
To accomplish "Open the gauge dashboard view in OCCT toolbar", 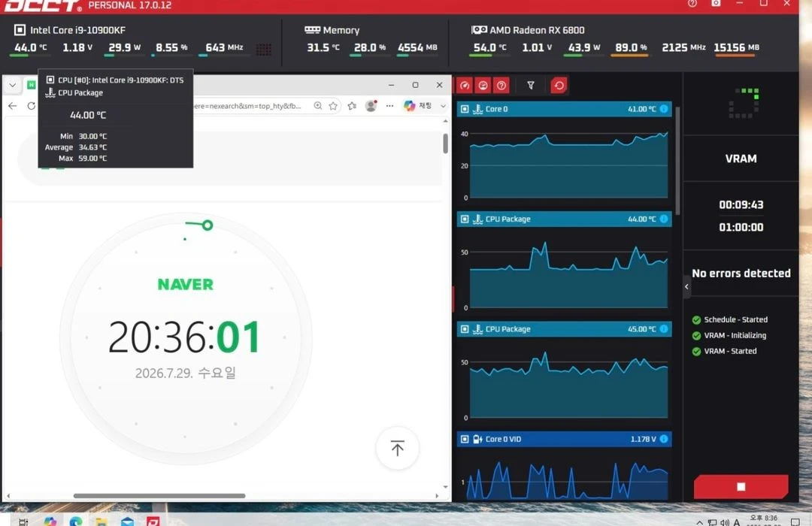I will [465, 86].
